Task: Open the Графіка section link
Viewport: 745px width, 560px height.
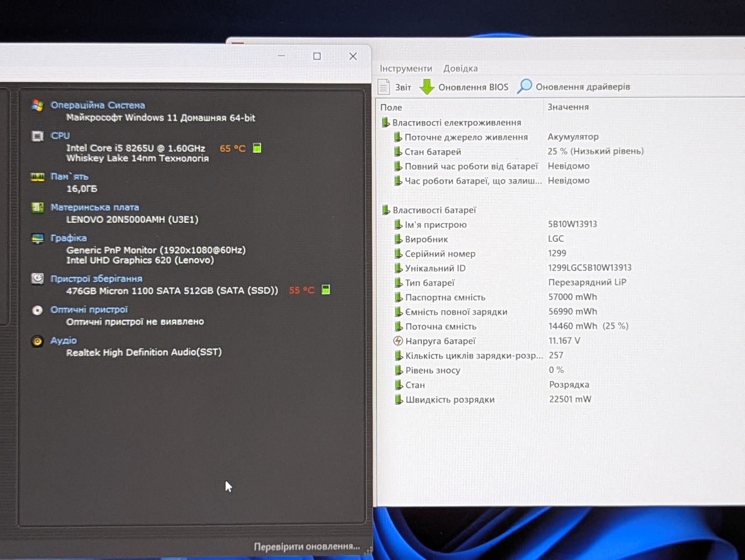Action: pyautogui.click(x=69, y=238)
